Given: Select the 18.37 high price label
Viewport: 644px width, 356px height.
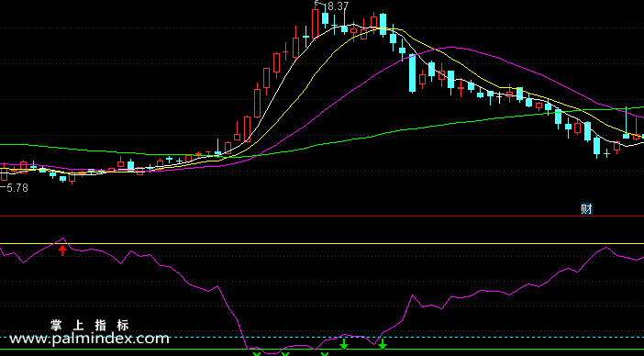Looking at the screenshot, I should (335, 6).
